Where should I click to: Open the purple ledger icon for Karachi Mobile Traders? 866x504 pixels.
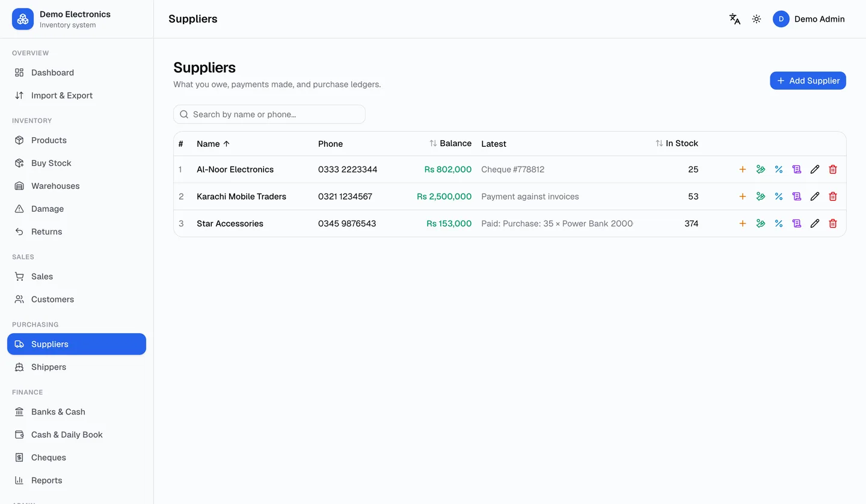[x=797, y=197]
